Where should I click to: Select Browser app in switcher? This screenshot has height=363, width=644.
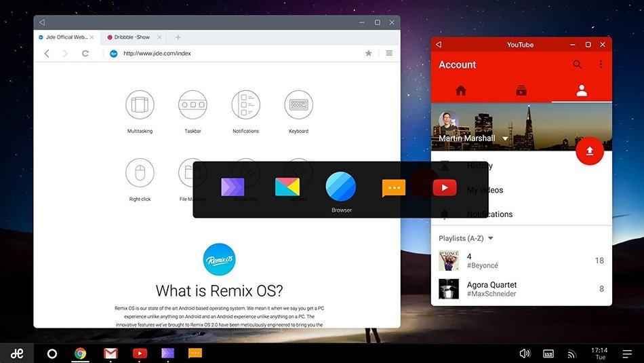(x=341, y=187)
